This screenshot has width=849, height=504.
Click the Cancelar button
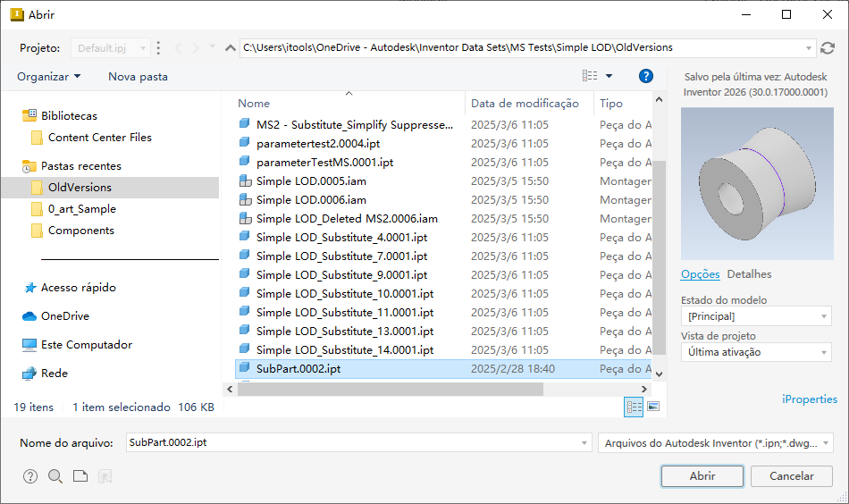pyautogui.click(x=792, y=475)
